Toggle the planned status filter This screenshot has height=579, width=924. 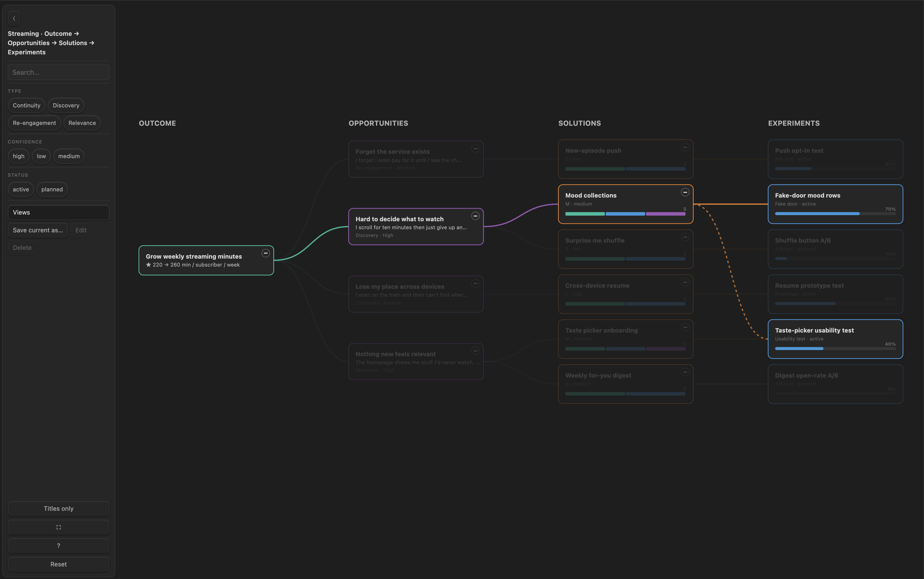(52, 190)
